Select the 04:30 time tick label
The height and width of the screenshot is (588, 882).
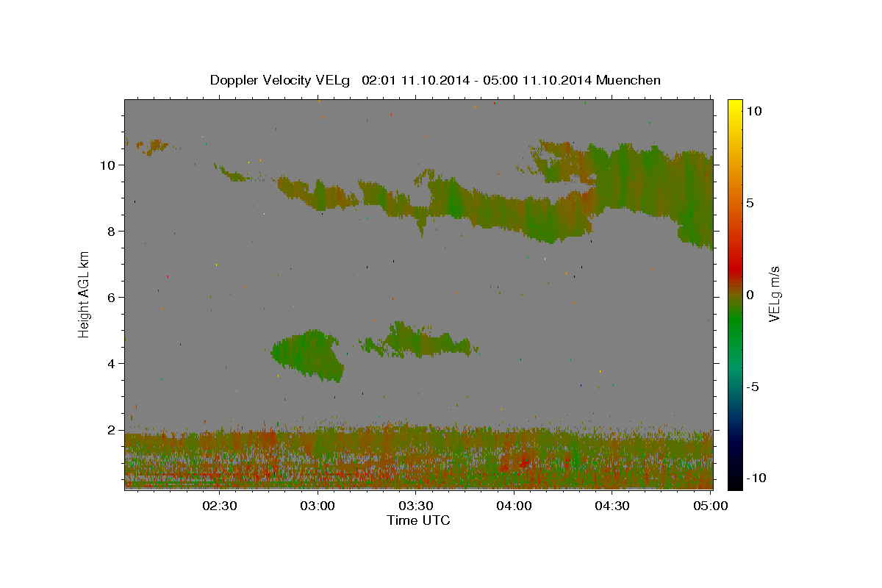click(x=612, y=506)
